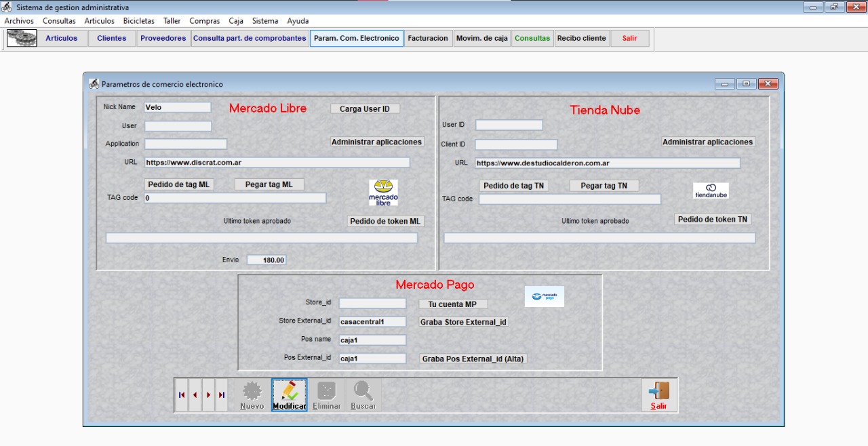Click the Envio field showing 180.00
This screenshot has width=868, height=446.
pyautogui.click(x=267, y=260)
